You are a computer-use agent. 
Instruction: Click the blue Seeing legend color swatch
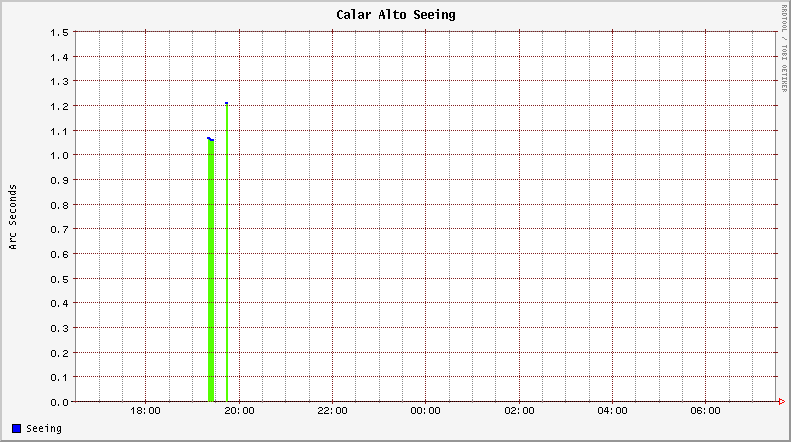[17, 429]
